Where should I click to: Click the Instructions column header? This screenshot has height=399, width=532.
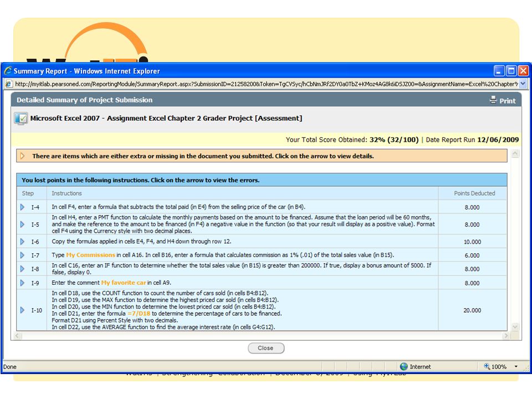point(66,193)
